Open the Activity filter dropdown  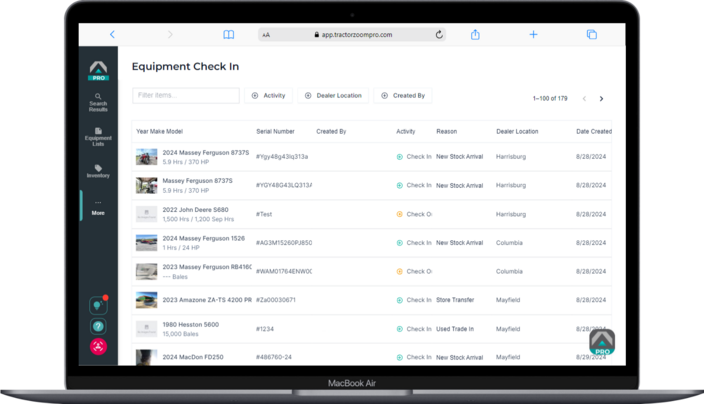(268, 96)
